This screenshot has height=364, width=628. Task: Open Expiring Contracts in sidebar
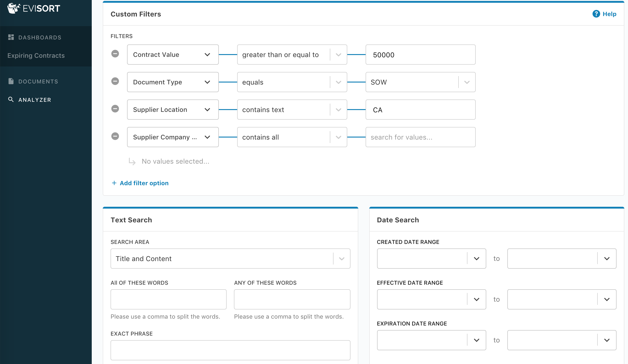pos(36,55)
